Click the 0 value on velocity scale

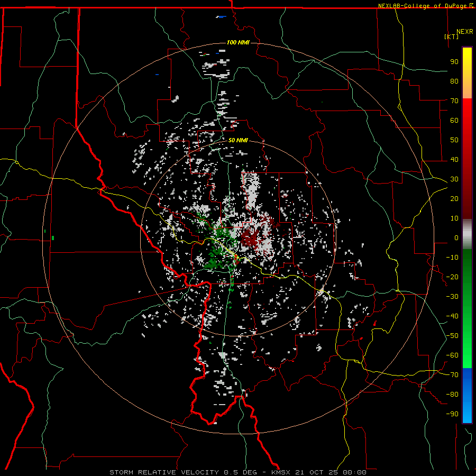pos(456,238)
